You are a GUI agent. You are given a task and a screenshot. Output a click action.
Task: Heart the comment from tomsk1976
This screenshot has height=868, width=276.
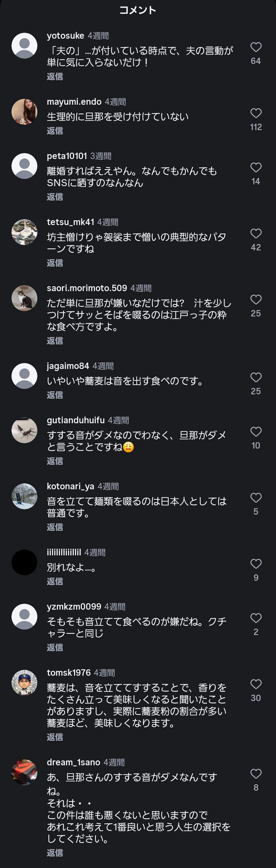(x=256, y=684)
